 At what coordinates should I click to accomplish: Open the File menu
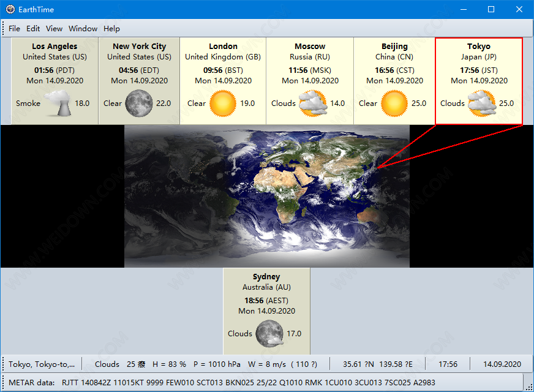(14, 29)
